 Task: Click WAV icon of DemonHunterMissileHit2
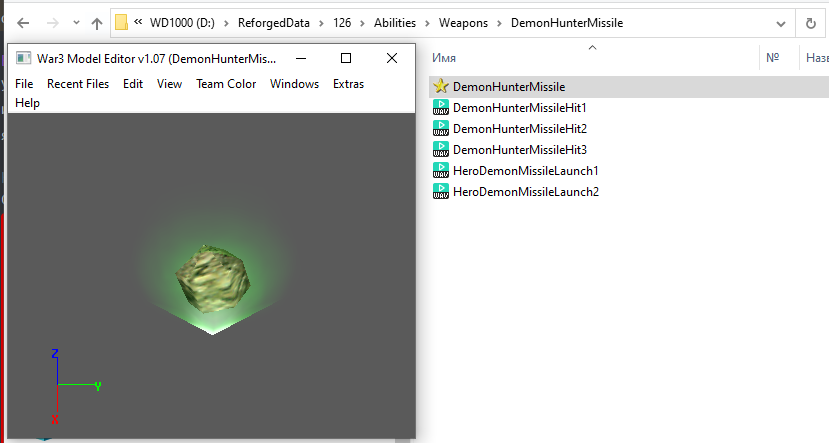click(x=441, y=128)
